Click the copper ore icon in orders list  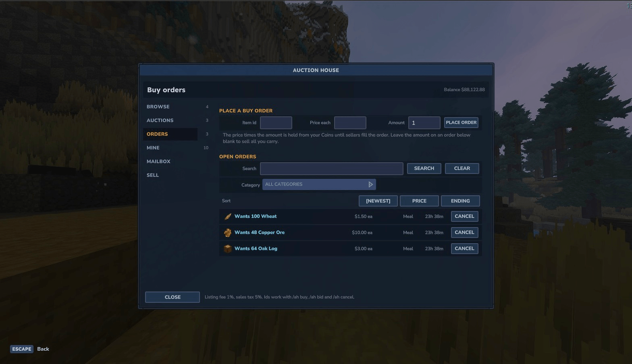228,233
